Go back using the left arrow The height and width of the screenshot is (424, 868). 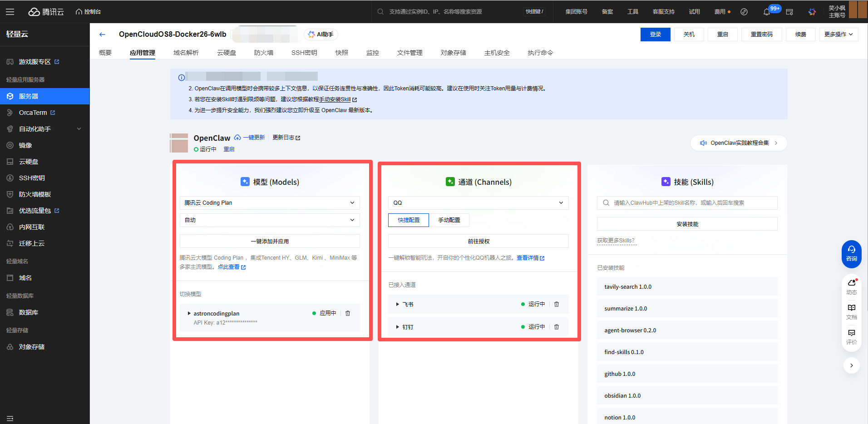[x=102, y=35]
